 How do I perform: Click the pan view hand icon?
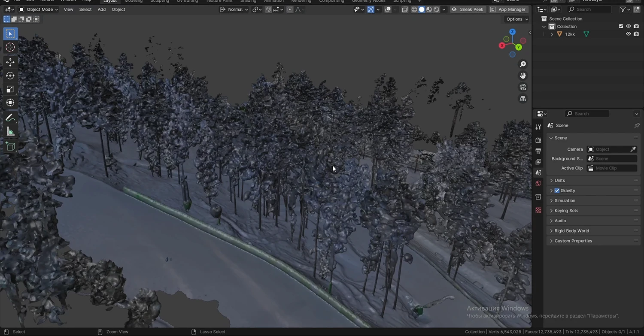pyautogui.click(x=522, y=76)
